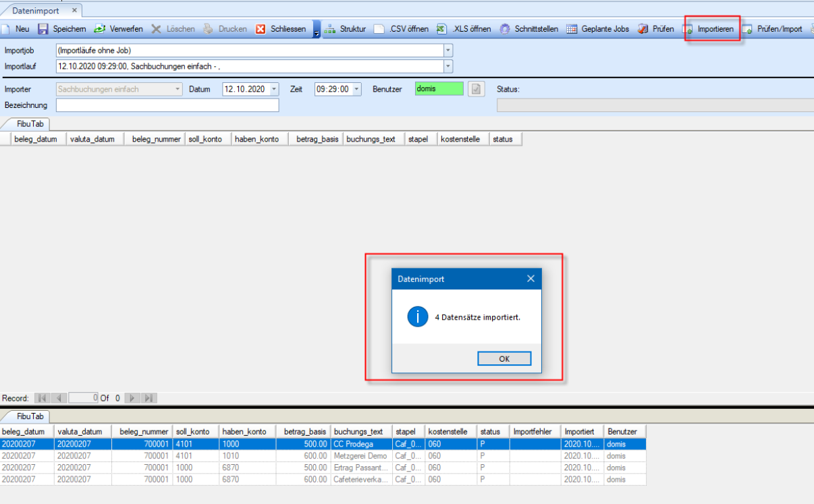814x504 pixels.
Task: Click the .CSV öffnen icon
Action: coord(379,29)
